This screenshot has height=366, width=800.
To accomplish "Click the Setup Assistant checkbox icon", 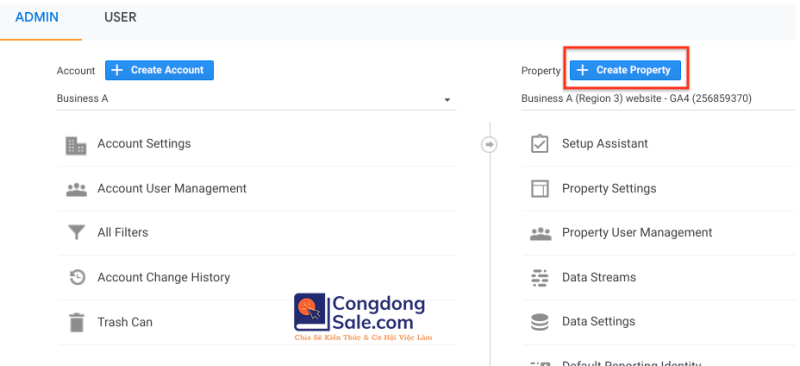I will point(540,144).
